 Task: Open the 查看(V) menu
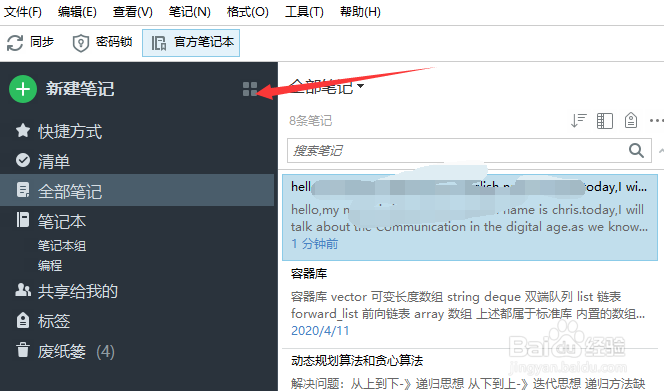click(x=133, y=12)
